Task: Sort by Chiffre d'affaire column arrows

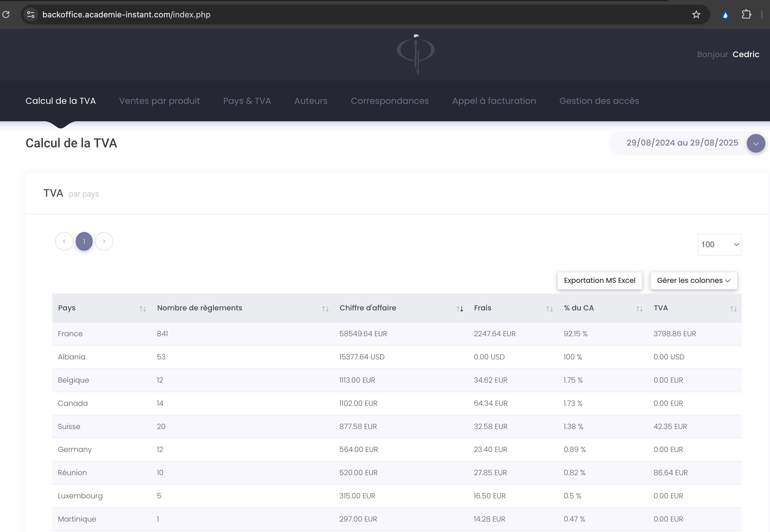Action: click(460, 309)
